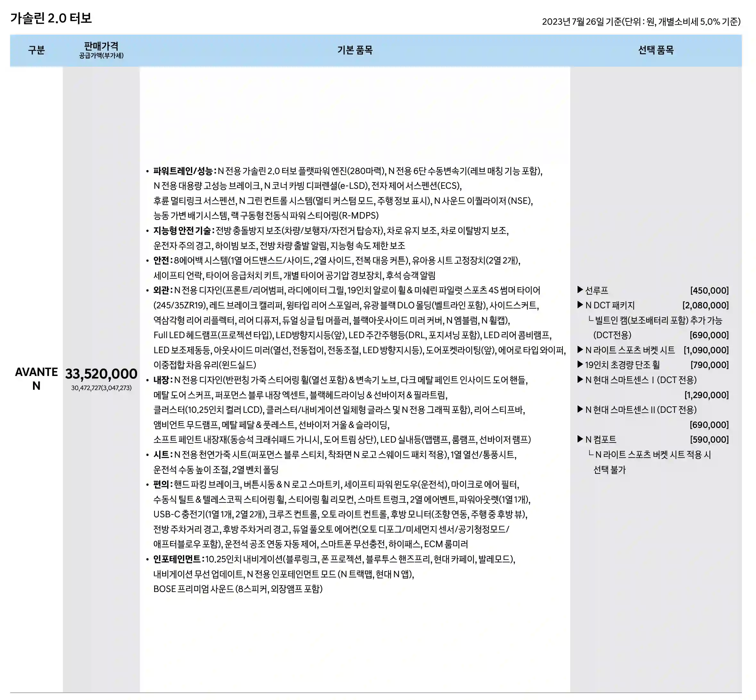Click the 역삼각형 리어 리플렉터 line
Image resolution: width=756 pixels, height=700 pixels.
click(x=332, y=321)
